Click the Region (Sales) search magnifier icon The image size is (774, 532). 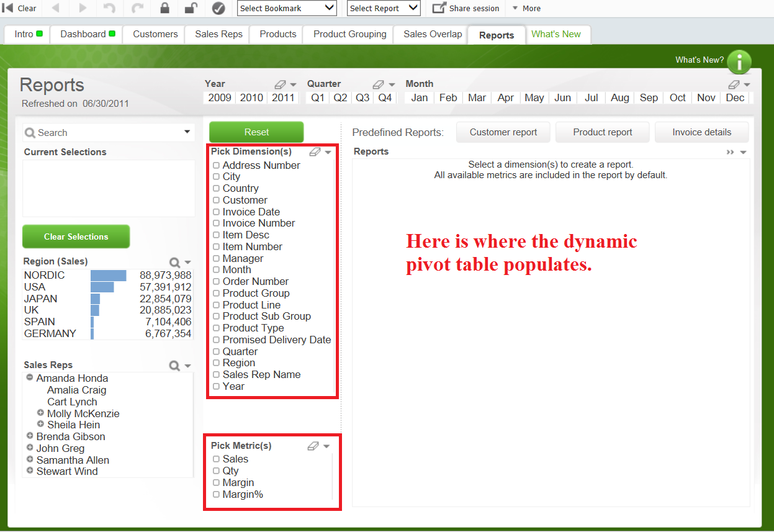(175, 262)
